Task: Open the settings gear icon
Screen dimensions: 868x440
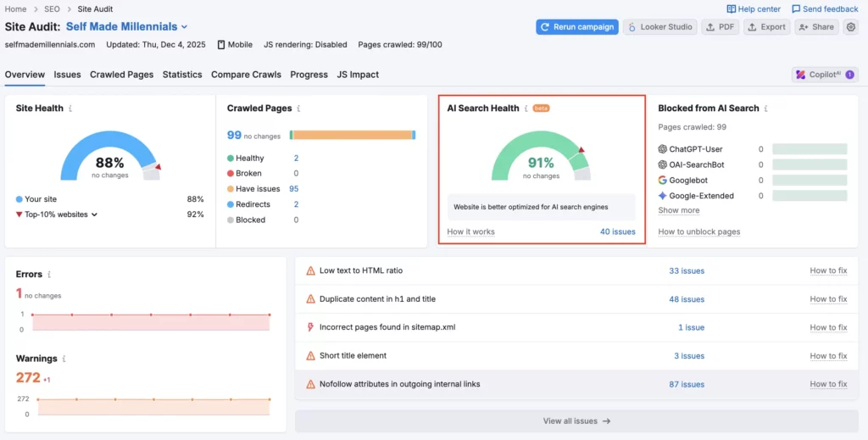Action: point(851,27)
